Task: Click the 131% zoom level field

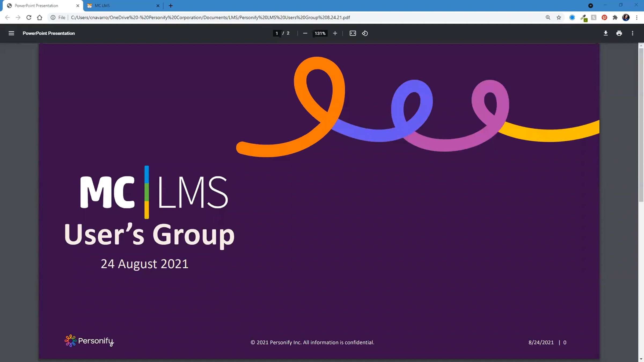Action: tap(320, 33)
